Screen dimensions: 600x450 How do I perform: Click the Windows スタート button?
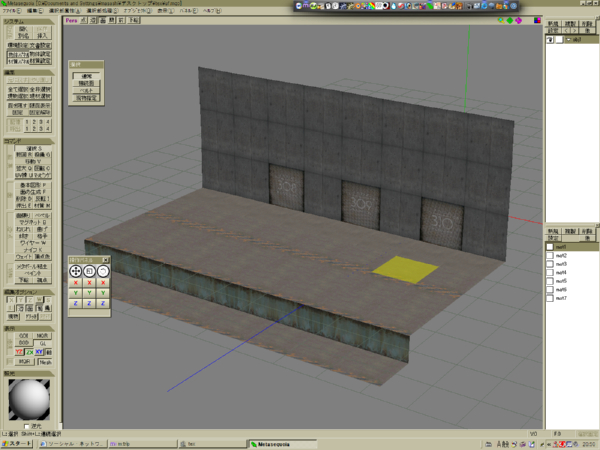pos(17,443)
